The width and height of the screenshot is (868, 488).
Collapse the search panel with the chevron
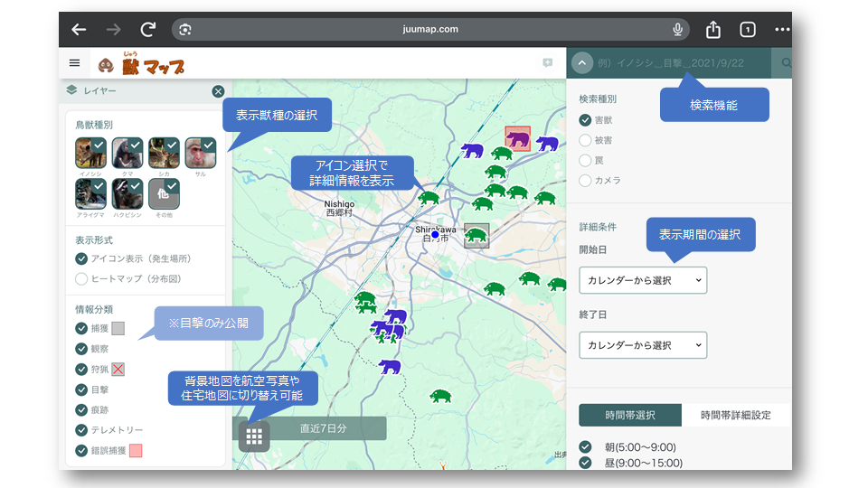583,63
